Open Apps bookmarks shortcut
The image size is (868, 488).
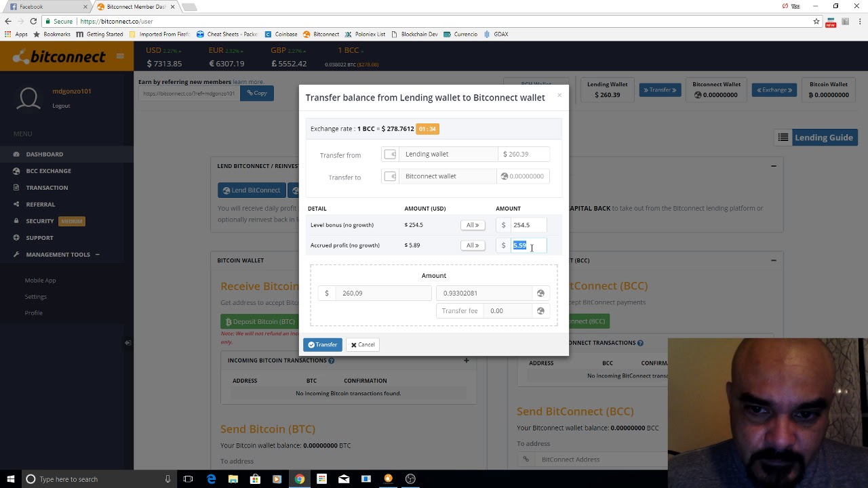point(16,34)
